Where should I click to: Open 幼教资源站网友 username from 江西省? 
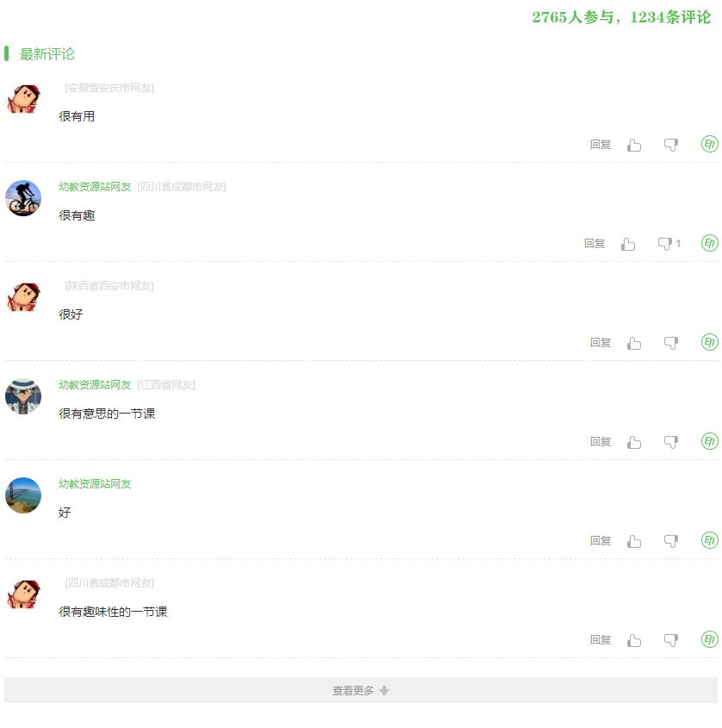[95, 385]
